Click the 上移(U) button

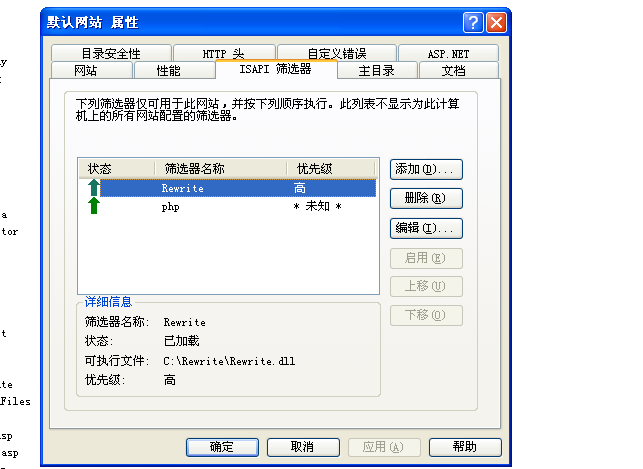pos(426,286)
